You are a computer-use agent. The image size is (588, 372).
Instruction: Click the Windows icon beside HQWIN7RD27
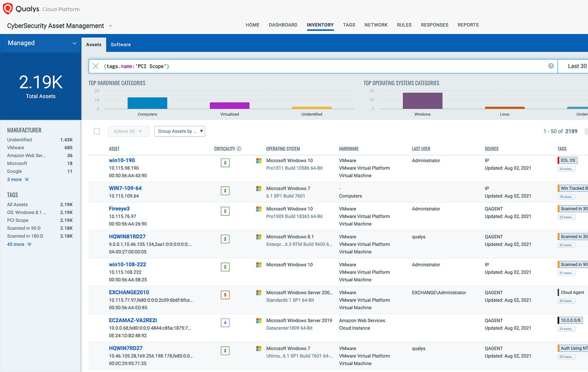259,348
